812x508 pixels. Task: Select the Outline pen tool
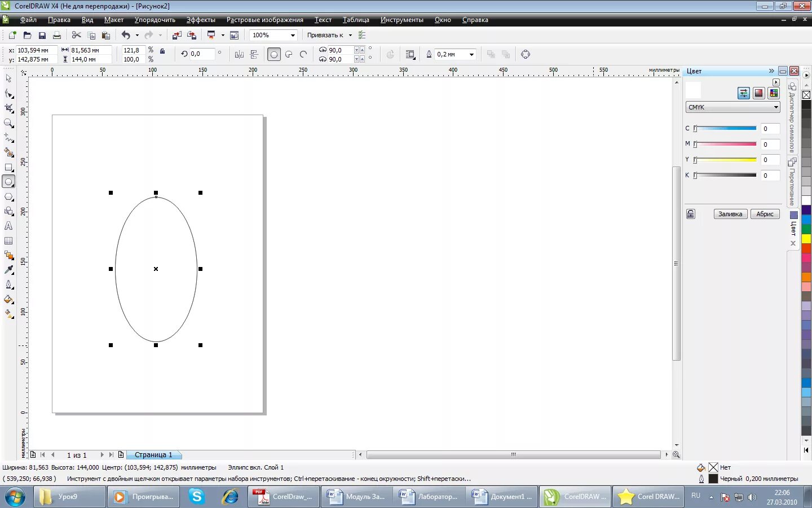(8, 284)
